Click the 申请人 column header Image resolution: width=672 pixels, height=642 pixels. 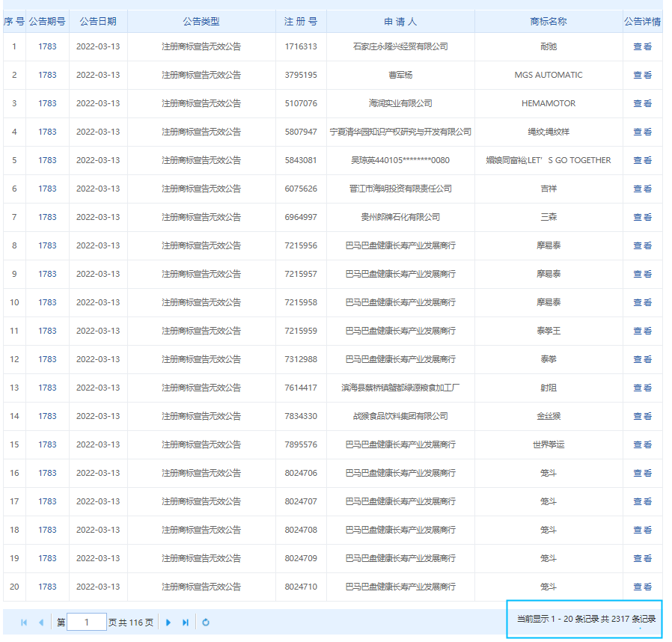pos(400,22)
